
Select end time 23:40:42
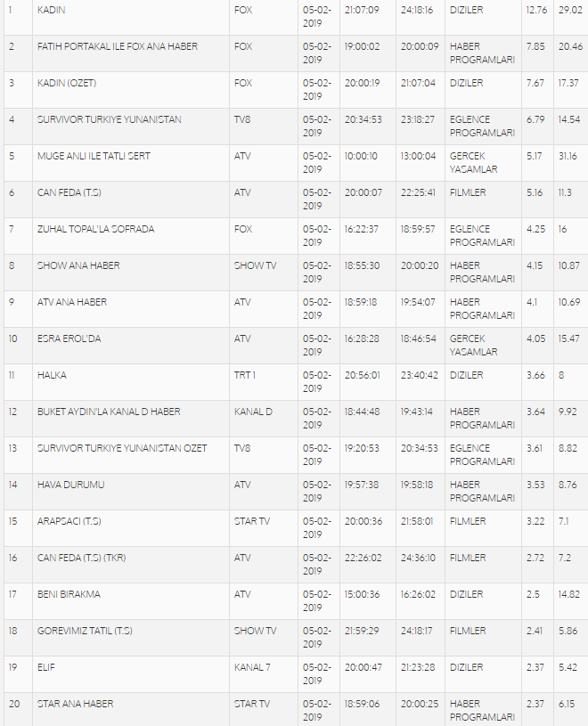tap(420, 376)
